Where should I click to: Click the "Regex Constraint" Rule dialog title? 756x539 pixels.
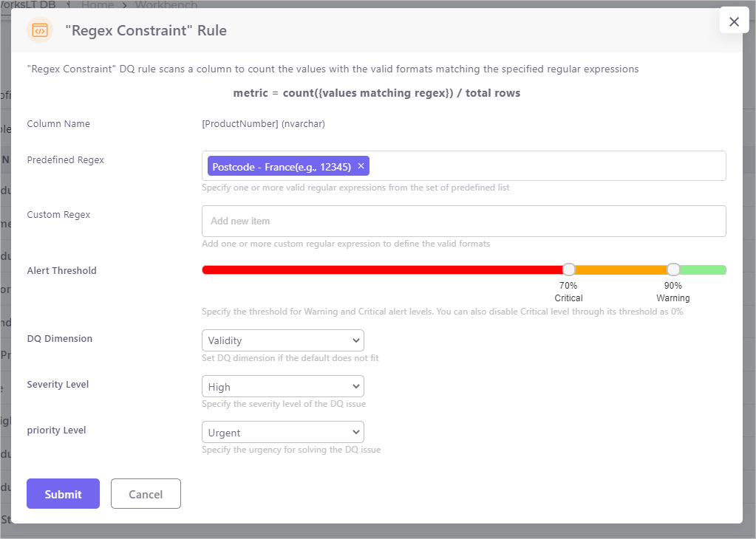click(146, 30)
